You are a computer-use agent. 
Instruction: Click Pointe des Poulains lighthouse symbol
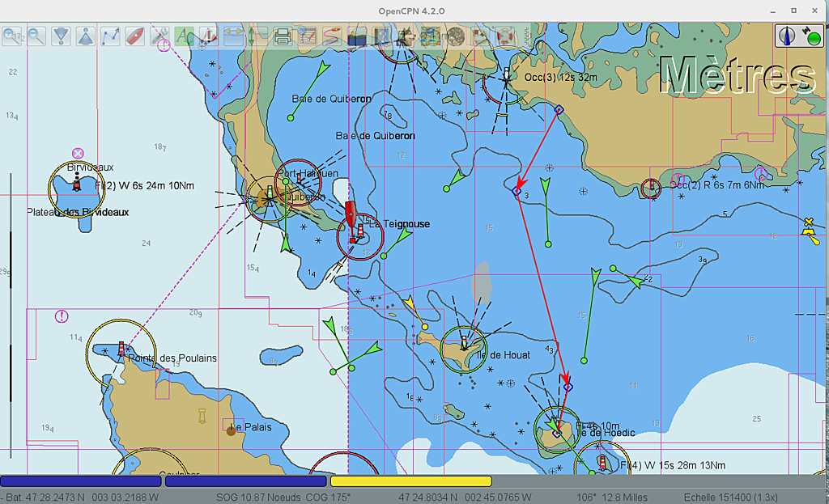point(121,349)
